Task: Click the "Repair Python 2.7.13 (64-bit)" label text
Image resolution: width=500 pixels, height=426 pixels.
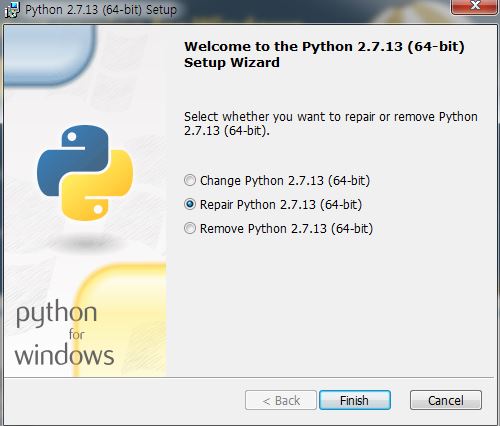Action: [x=281, y=205]
